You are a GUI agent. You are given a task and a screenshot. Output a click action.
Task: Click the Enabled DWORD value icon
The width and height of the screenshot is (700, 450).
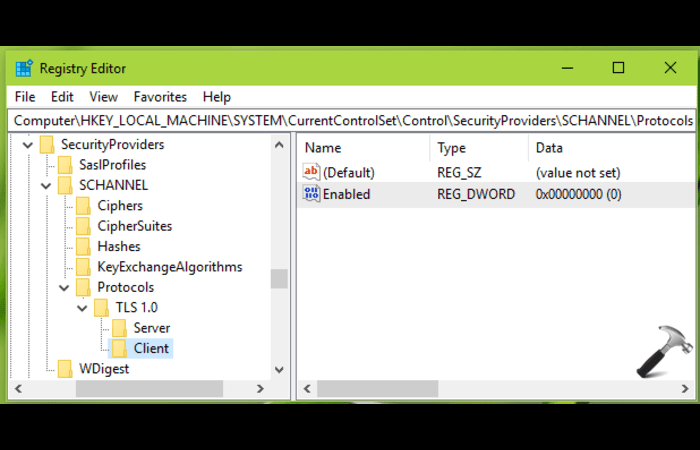pos(311,194)
